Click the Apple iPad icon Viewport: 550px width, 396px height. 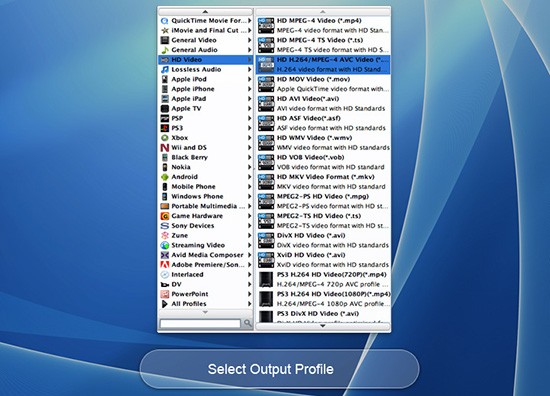coord(165,99)
